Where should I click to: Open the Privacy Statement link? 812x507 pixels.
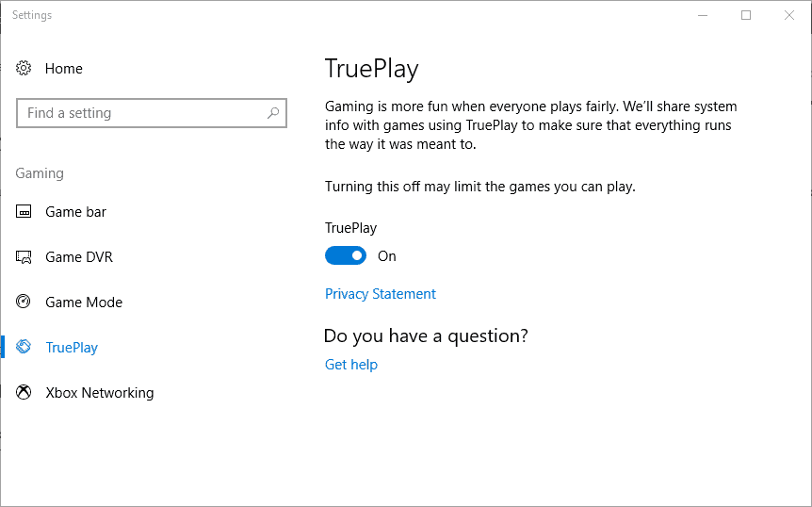point(381,294)
